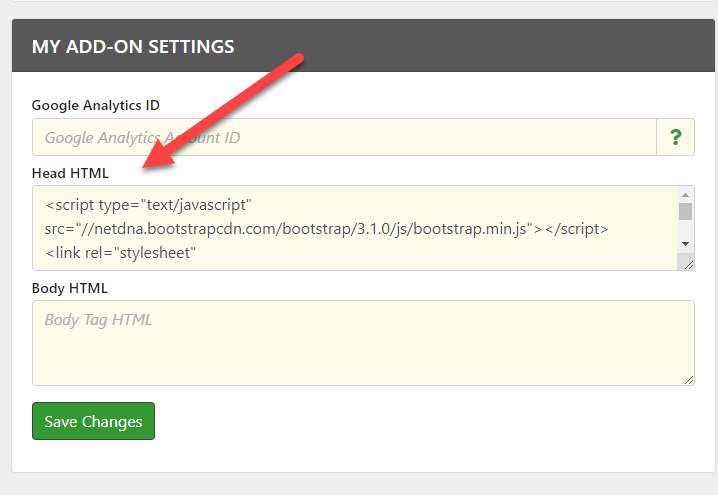Click the script type="text/javascript" line
The image size is (718, 495).
point(148,205)
